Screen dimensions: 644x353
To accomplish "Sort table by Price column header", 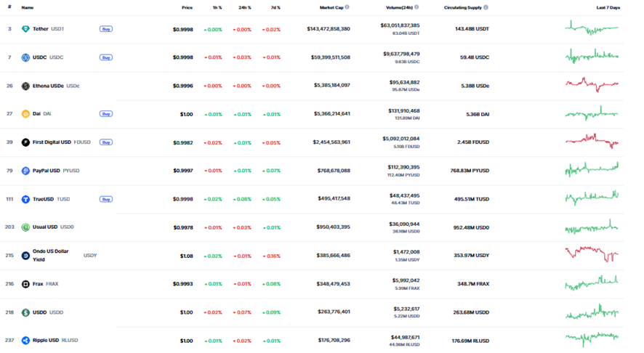I will tap(187, 7).
